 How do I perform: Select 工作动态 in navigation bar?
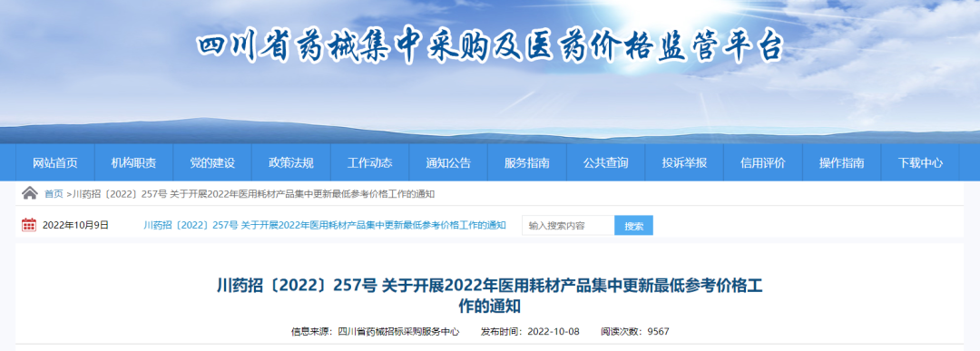point(370,163)
